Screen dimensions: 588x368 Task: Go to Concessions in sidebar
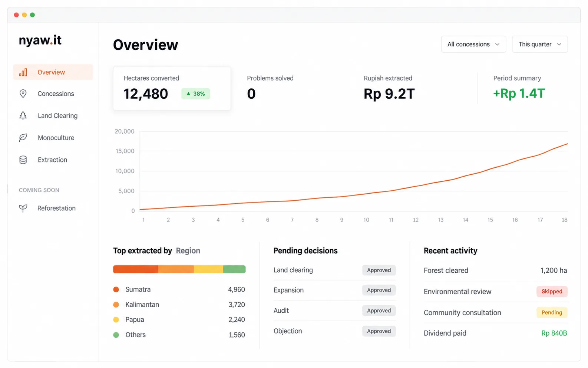point(56,94)
